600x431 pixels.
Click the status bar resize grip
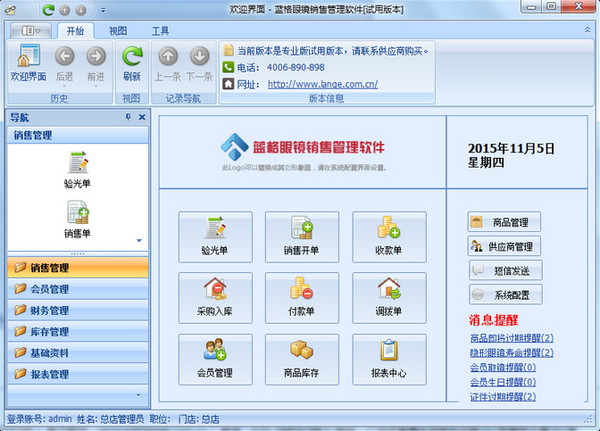click(589, 420)
